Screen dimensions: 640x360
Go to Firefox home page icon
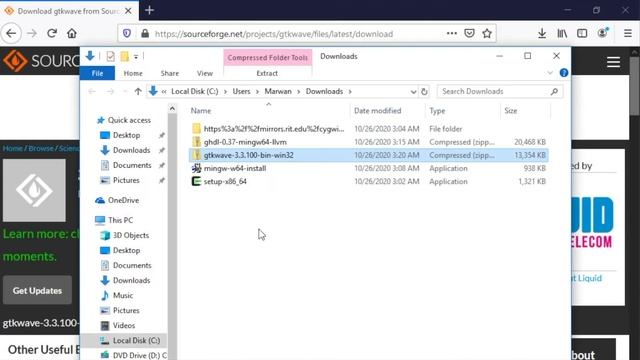tap(72, 33)
